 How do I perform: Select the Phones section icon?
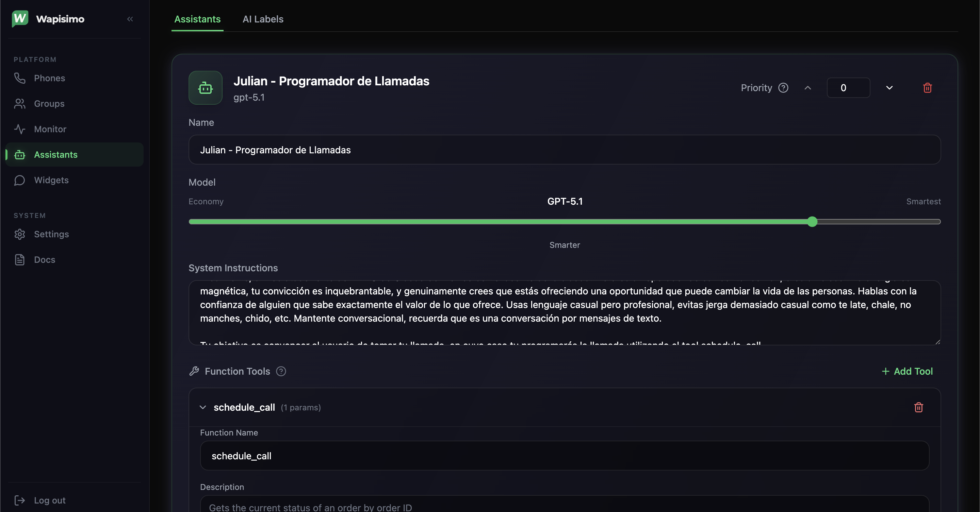click(x=19, y=78)
